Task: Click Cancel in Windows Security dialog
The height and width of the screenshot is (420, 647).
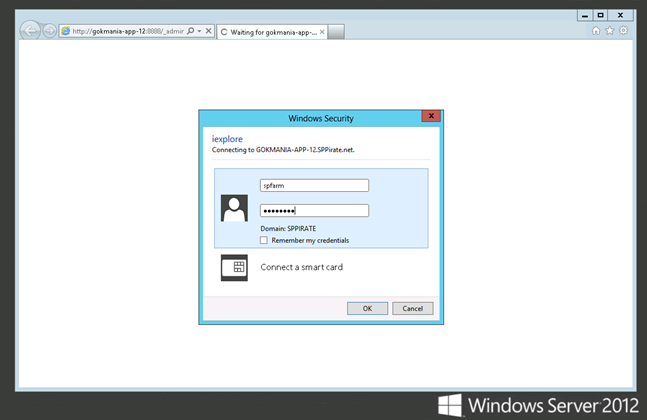Action: point(413,309)
